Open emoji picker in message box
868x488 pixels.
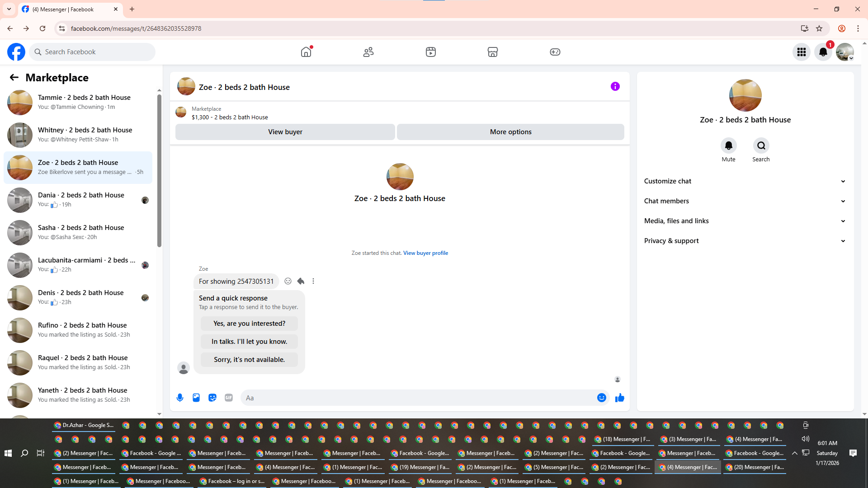tap(601, 398)
